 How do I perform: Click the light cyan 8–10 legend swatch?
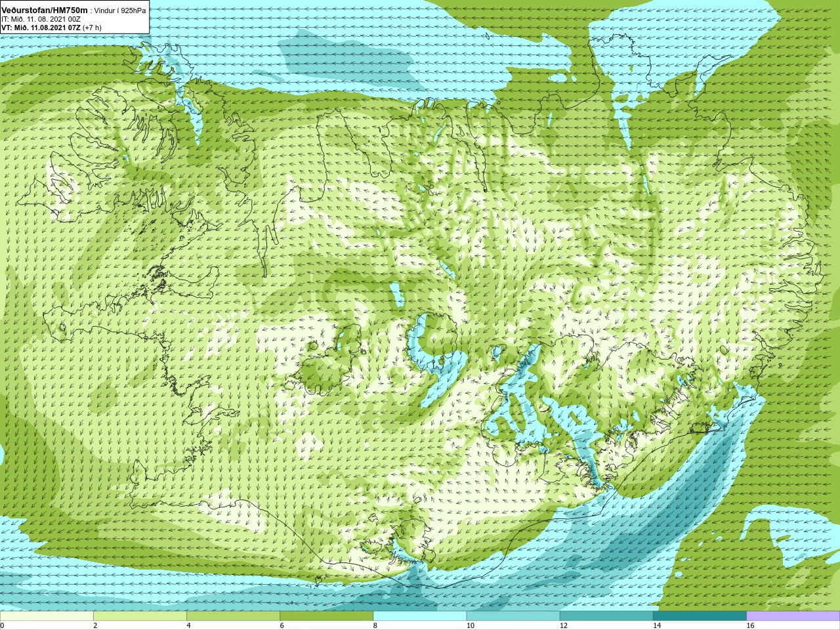point(419,616)
